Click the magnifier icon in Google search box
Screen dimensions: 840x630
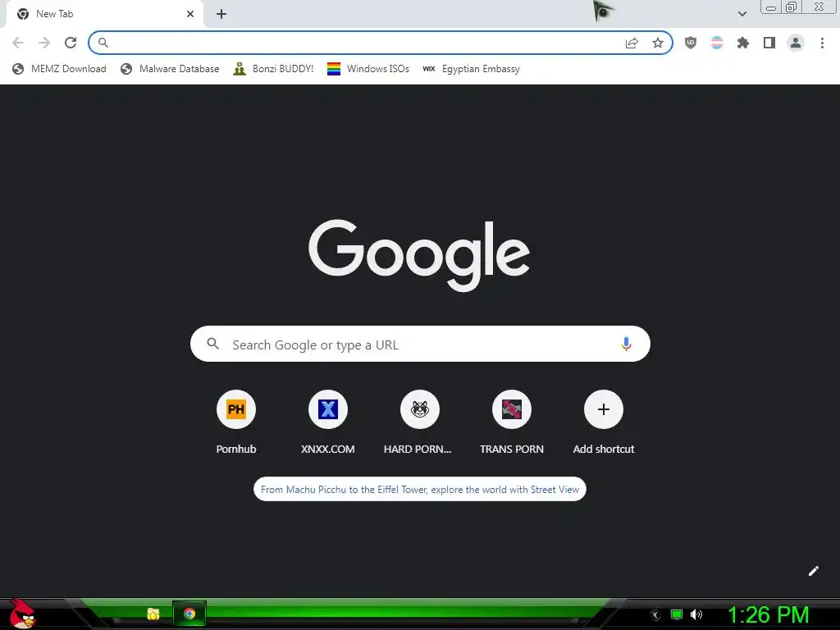coord(213,344)
